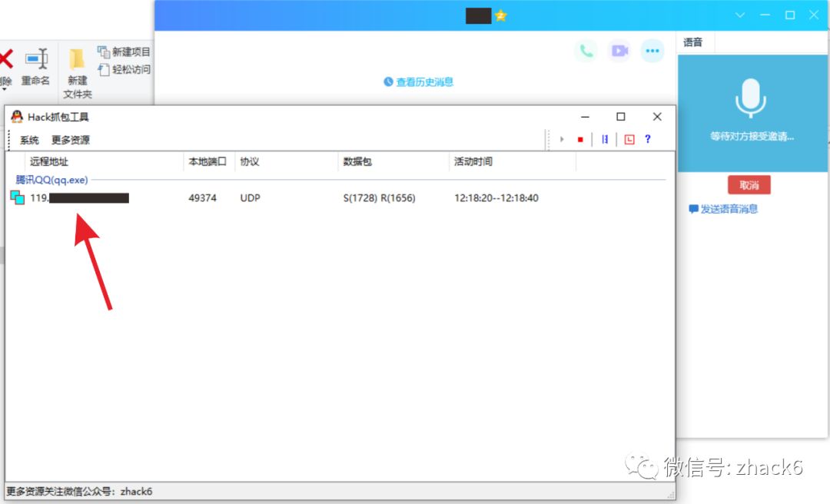This screenshot has width=830, height=504.
Task: Open the three-dots more options in QQ chat
Action: (652, 51)
